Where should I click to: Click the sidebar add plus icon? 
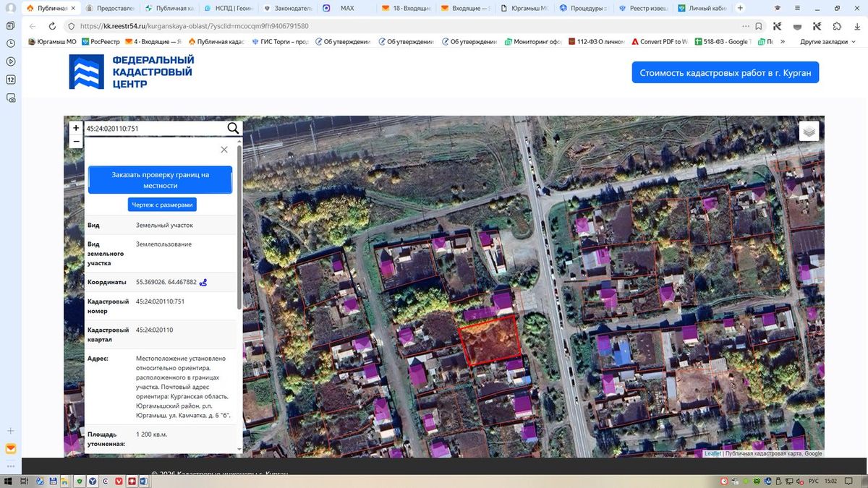(11, 431)
